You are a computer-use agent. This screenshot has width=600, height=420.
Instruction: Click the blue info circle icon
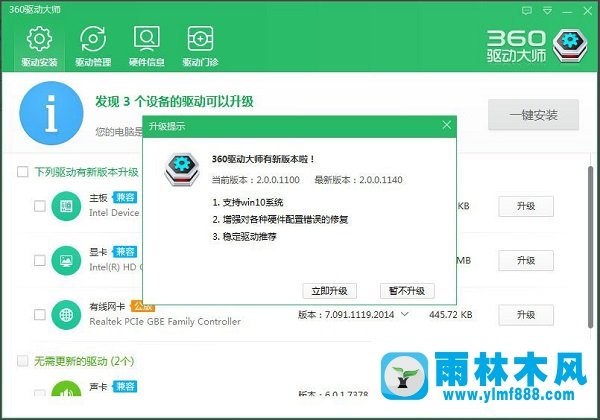pos(51,113)
